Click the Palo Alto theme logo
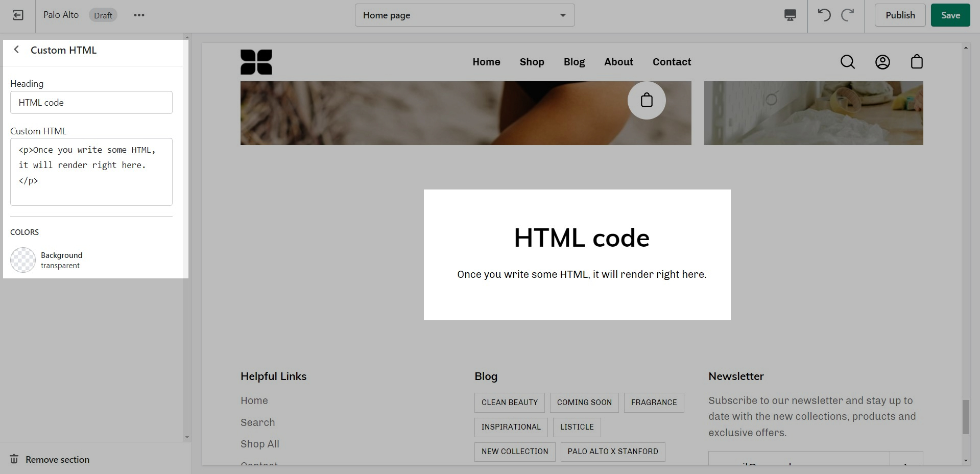The height and width of the screenshot is (474, 980). click(x=256, y=62)
